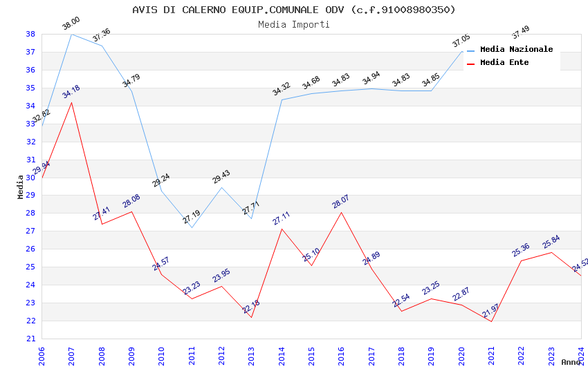The height and width of the screenshot is (380, 588).
Task: Click the 32.82 data label
Action: click(42, 115)
